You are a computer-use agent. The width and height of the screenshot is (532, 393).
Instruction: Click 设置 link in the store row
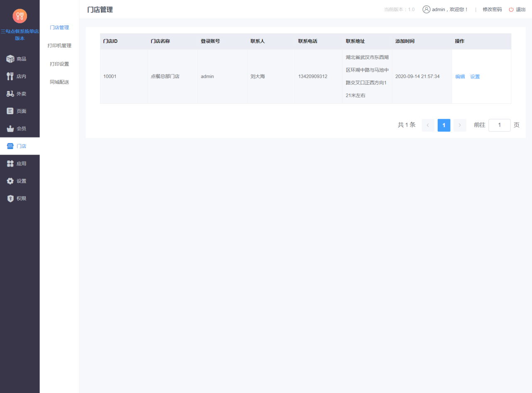[x=475, y=76]
